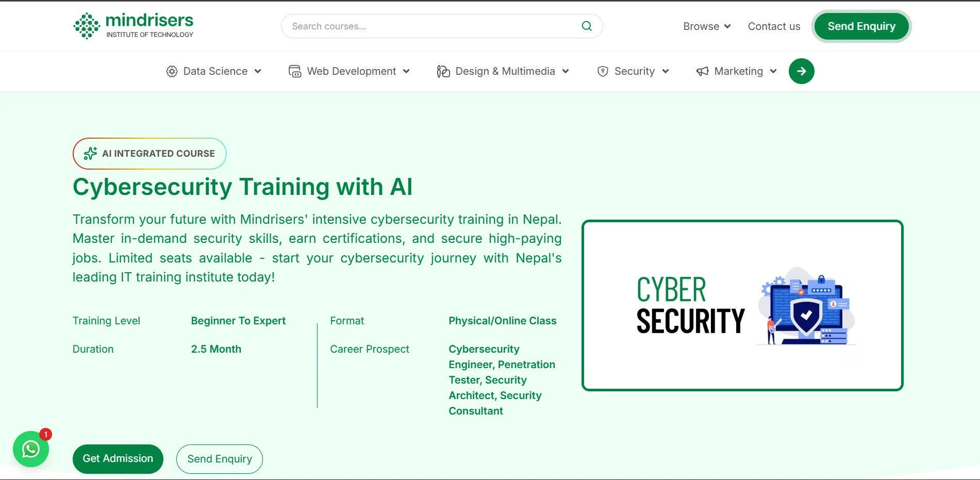Open the Contact us page
The width and height of the screenshot is (980, 480).
point(774,26)
